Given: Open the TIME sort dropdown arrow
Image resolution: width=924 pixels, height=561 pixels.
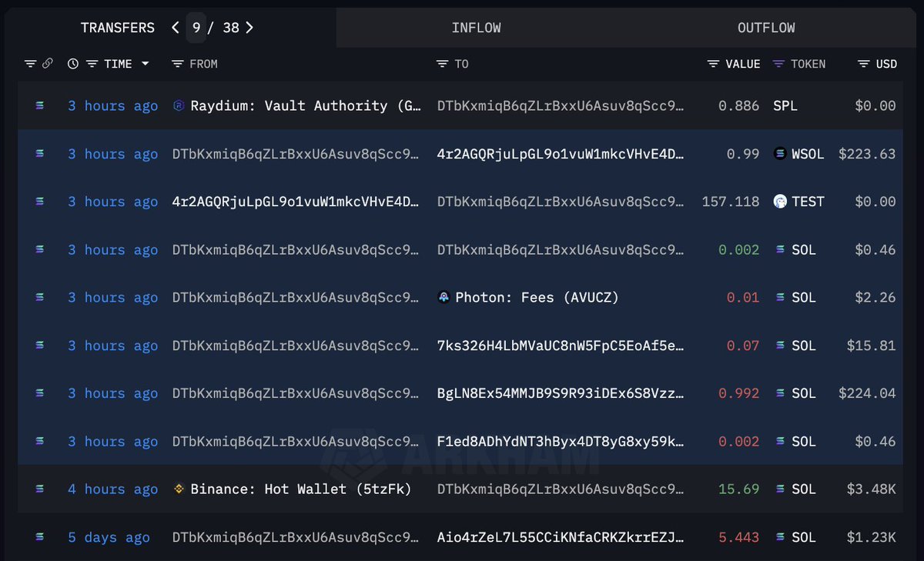Looking at the screenshot, I should tap(146, 64).
